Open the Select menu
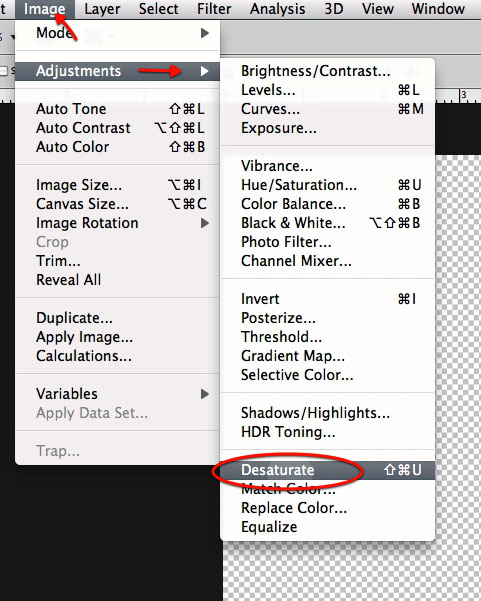 click(x=158, y=9)
